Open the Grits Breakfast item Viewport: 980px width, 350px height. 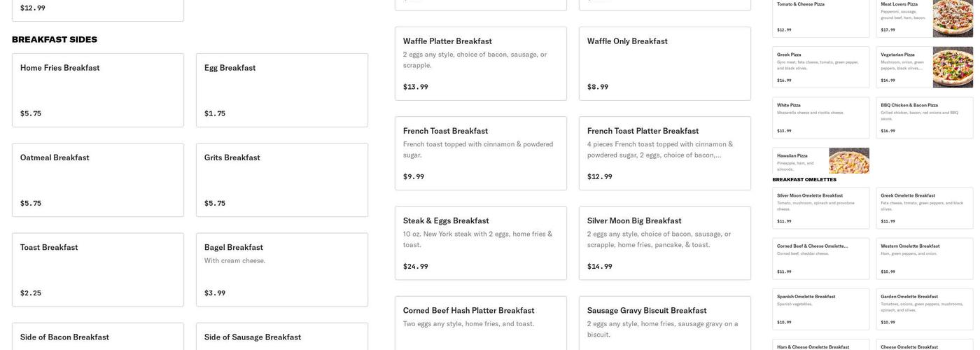(281, 180)
